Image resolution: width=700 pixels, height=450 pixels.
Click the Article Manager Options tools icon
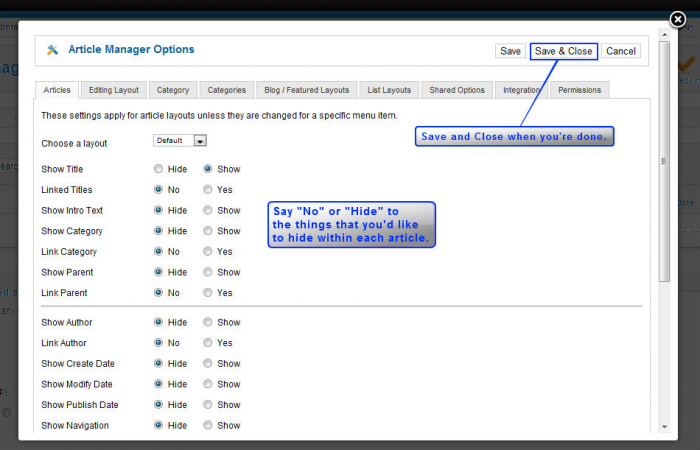click(x=52, y=50)
